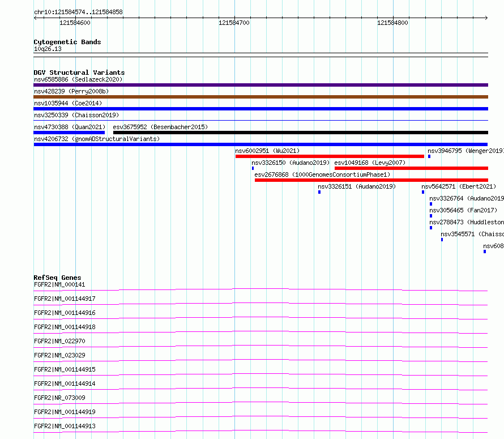Click the RefSeq Genes track heading

(57, 278)
